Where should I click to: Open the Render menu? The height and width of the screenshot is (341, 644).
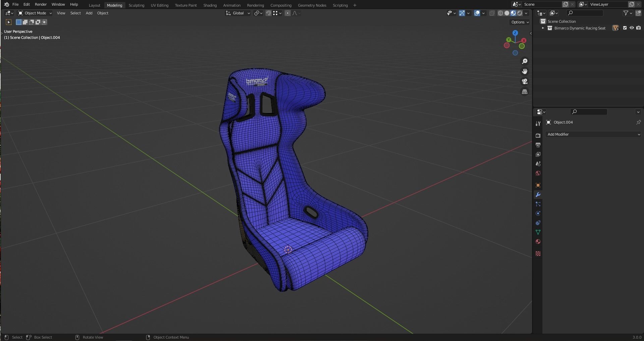(41, 4)
